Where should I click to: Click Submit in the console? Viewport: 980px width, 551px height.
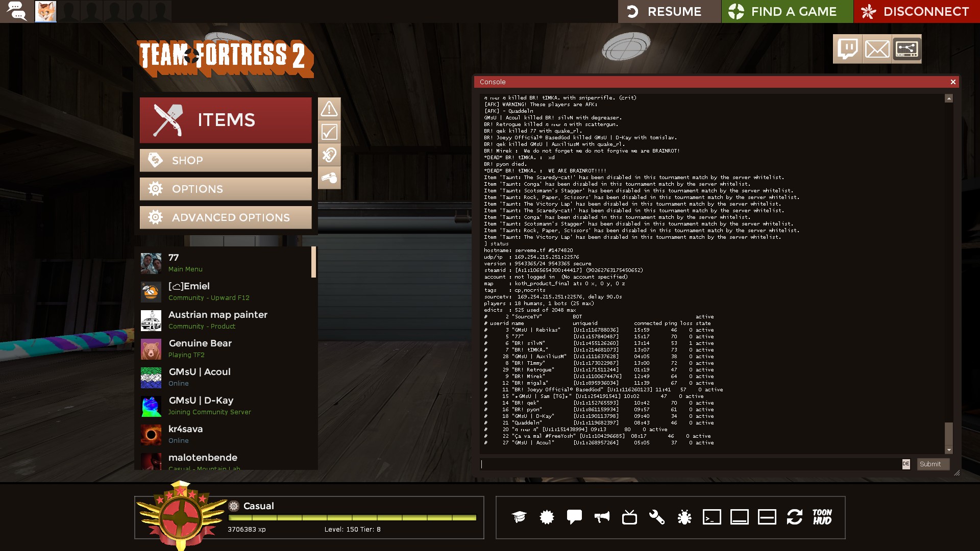click(933, 464)
